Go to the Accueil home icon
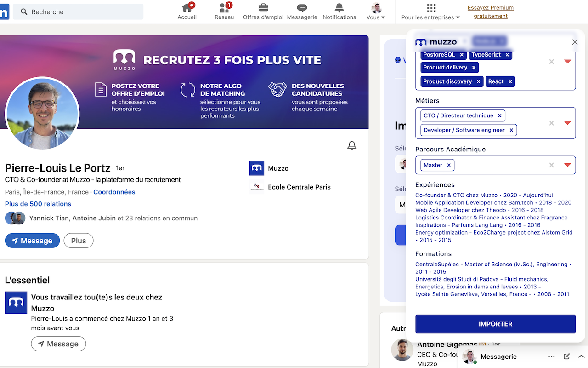The width and height of the screenshot is (588, 368). click(187, 7)
